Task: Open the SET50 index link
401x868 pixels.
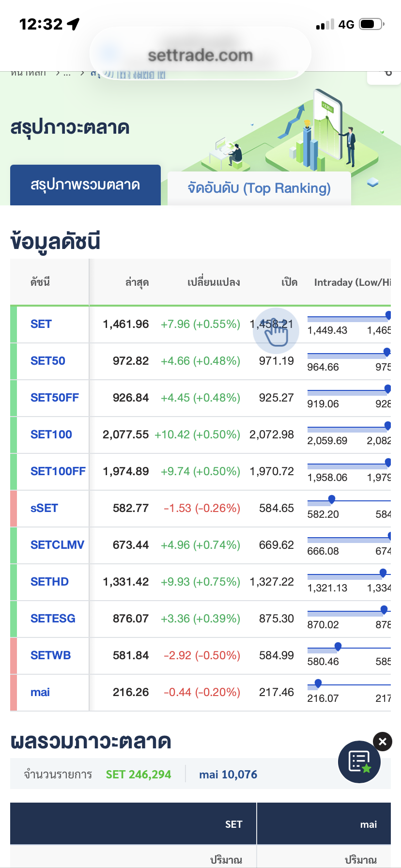Action: click(48, 361)
